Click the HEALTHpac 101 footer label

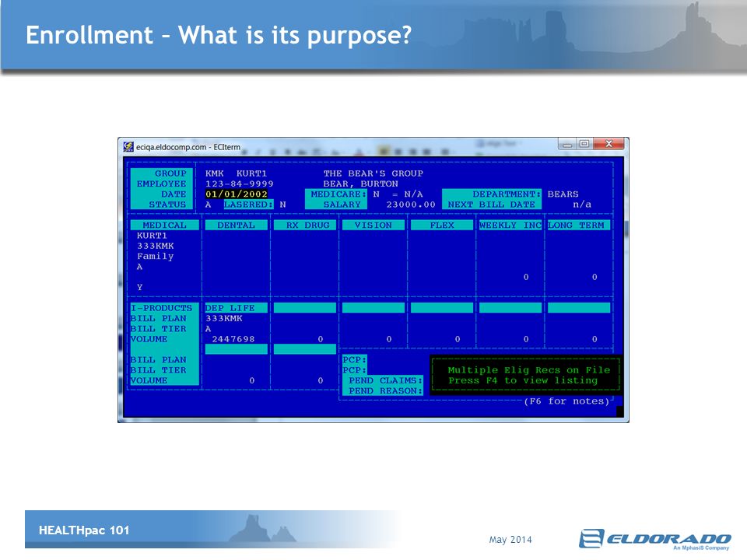(84, 530)
